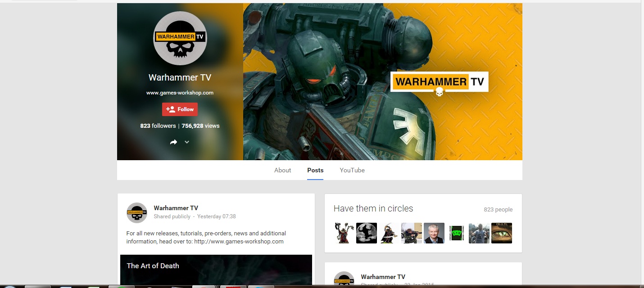This screenshot has height=288, width=644.
Task: Open the swordsman miniature follower avatar
Action: [389, 233]
